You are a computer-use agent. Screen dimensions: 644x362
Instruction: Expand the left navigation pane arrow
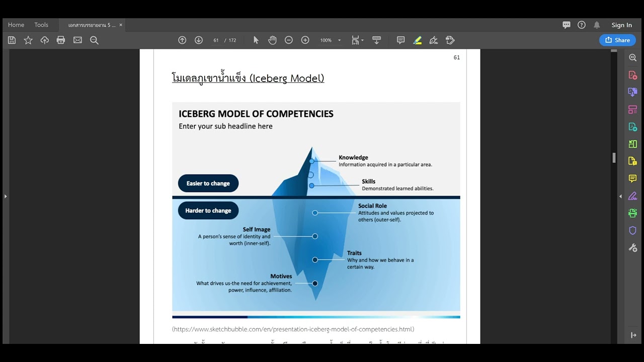[x=6, y=196]
